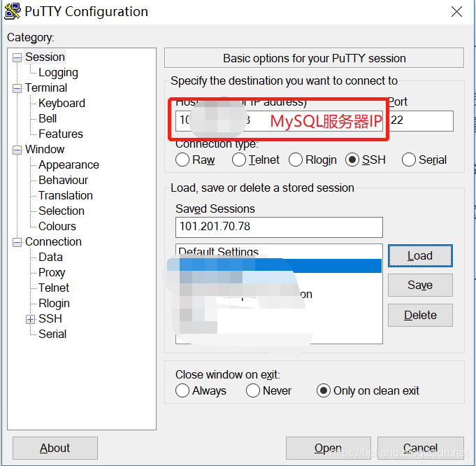Open the Window category

coord(45,149)
